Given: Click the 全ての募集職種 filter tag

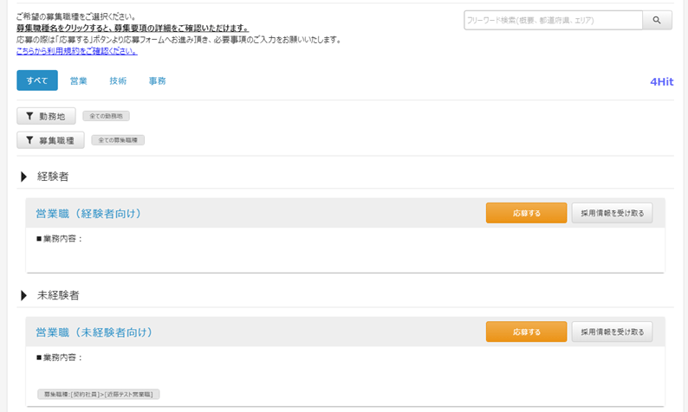Looking at the screenshot, I should (118, 140).
